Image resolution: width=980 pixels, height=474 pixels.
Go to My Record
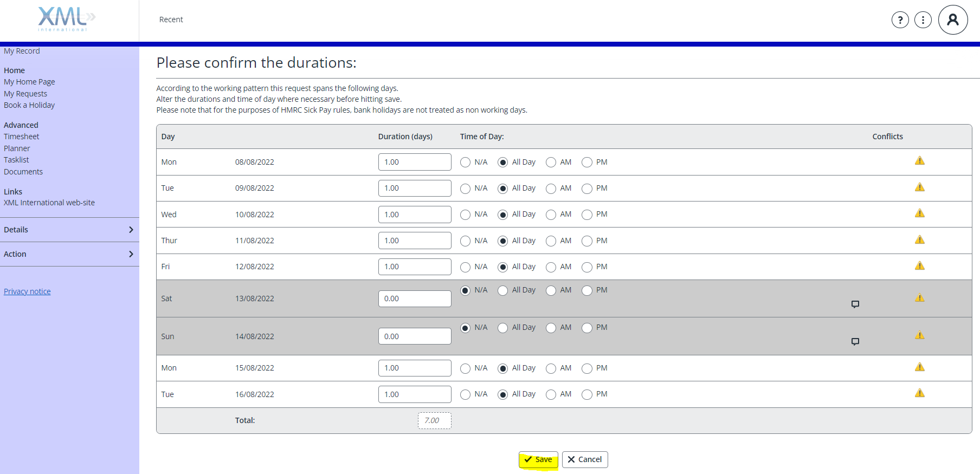tap(22, 51)
